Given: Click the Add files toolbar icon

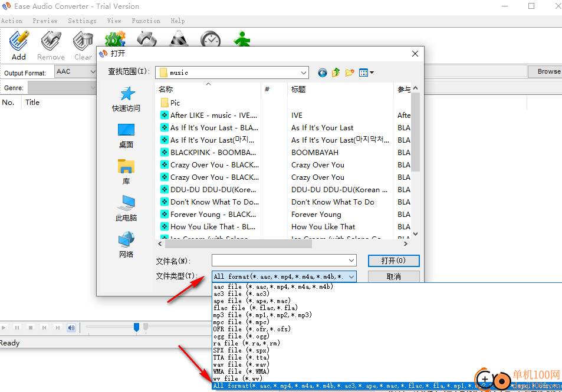Looking at the screenshot, I should (19, 45).
